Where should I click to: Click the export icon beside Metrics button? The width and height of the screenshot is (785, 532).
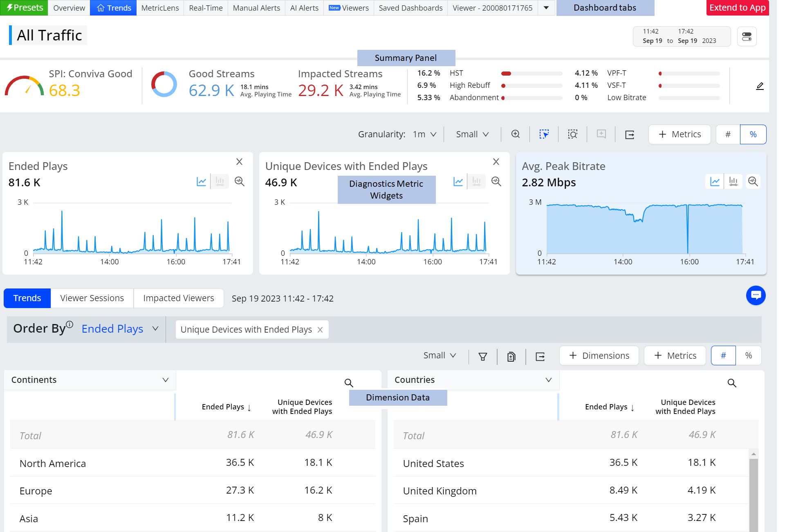click(x=630, y=134)
